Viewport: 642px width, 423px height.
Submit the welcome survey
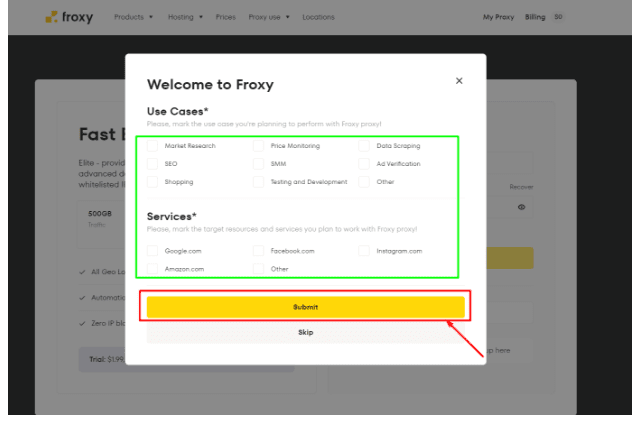coord(306,307)
